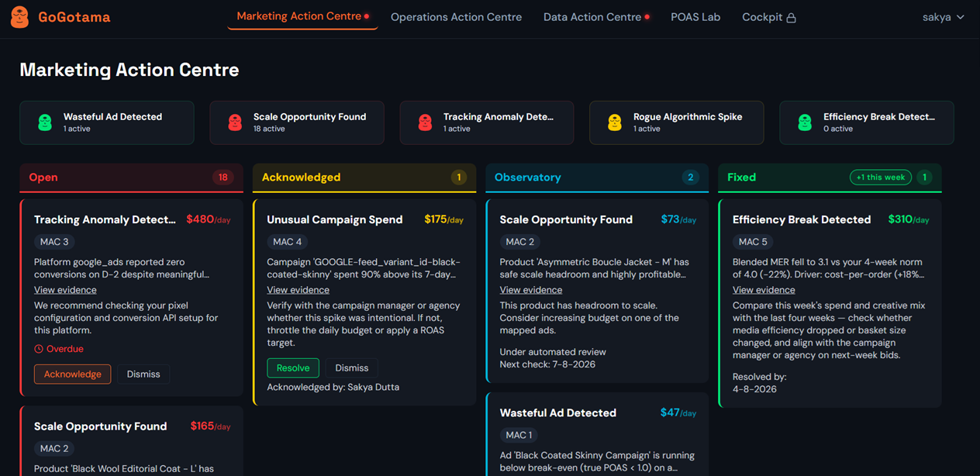The width and height of the screenshot is (980, 476).
Task: Click the red Tracking Anomaly icon
Action: pos(425,122)
